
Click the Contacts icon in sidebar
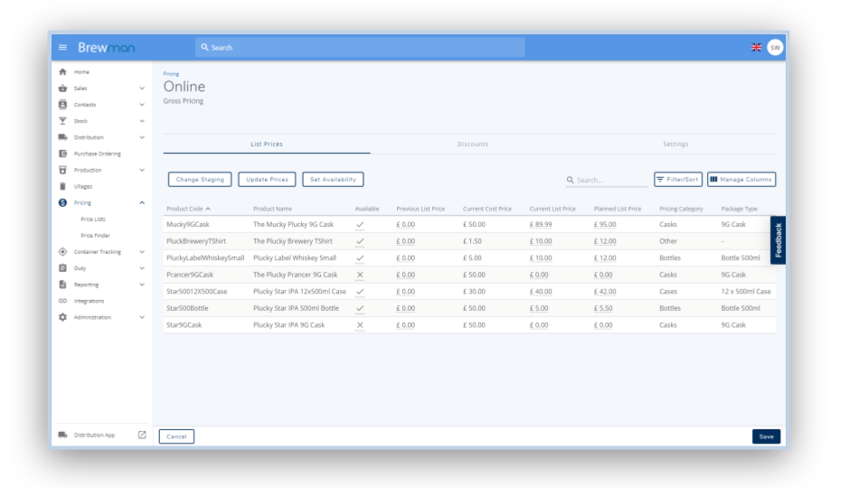pos(62,105)
